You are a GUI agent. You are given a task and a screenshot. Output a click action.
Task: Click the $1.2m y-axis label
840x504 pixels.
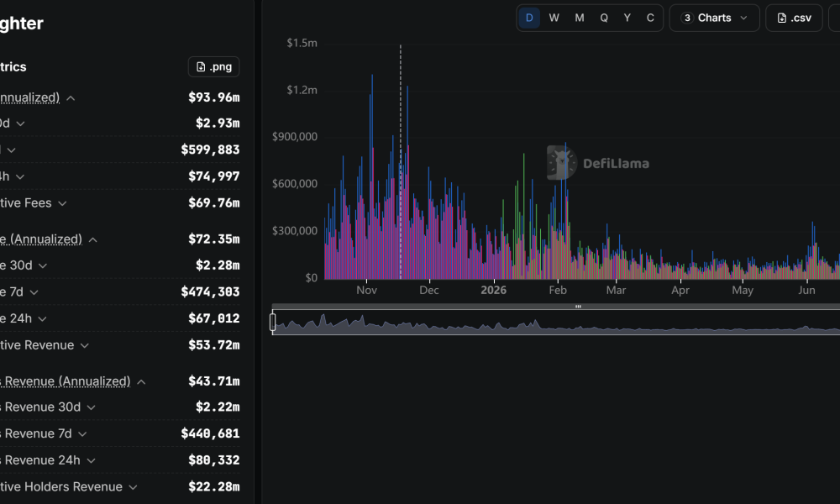pyautogui.click(x=302, y=90)
